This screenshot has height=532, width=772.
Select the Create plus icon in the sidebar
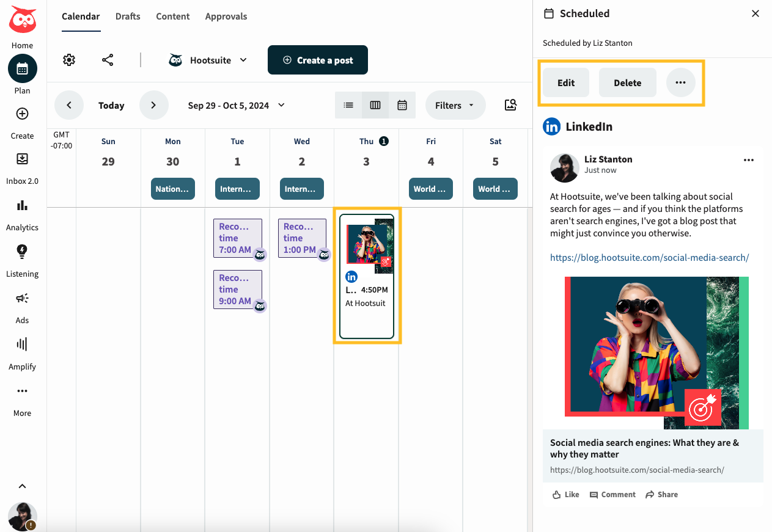click(22, 114)
